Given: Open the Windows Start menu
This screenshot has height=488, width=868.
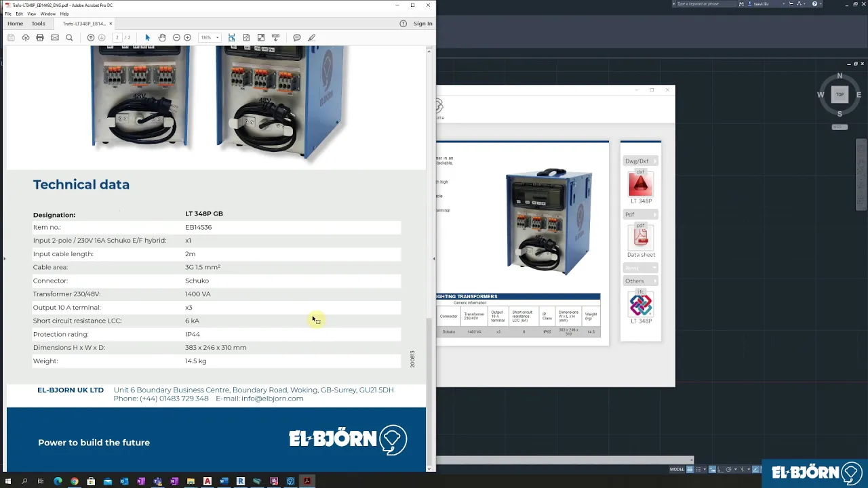Looking at the screenshot, I should click(x=8, y=481).
